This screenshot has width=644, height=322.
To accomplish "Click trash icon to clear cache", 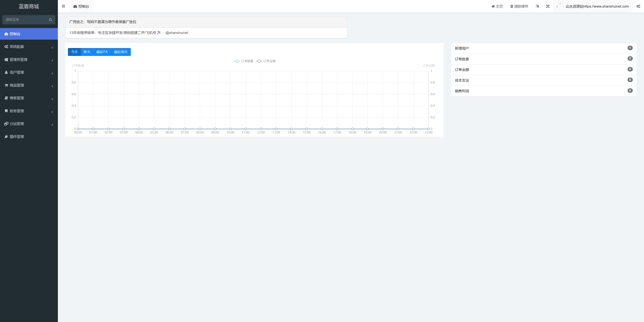I will click(x=512, y=6).
